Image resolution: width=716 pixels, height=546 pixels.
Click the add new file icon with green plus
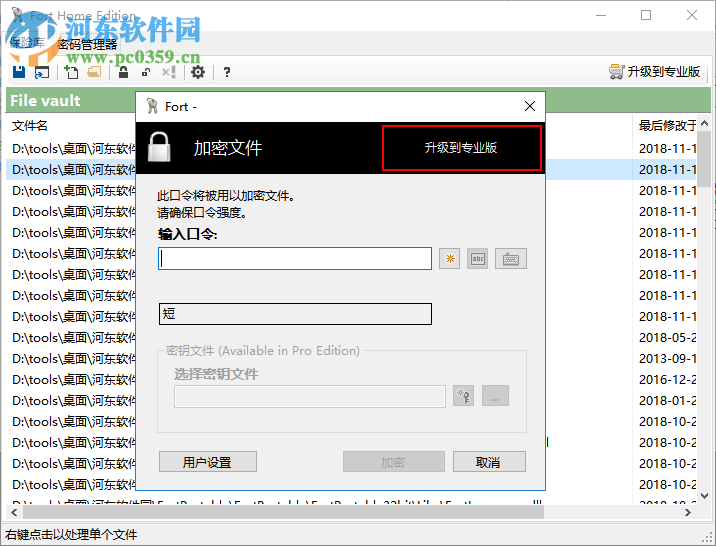71,72
